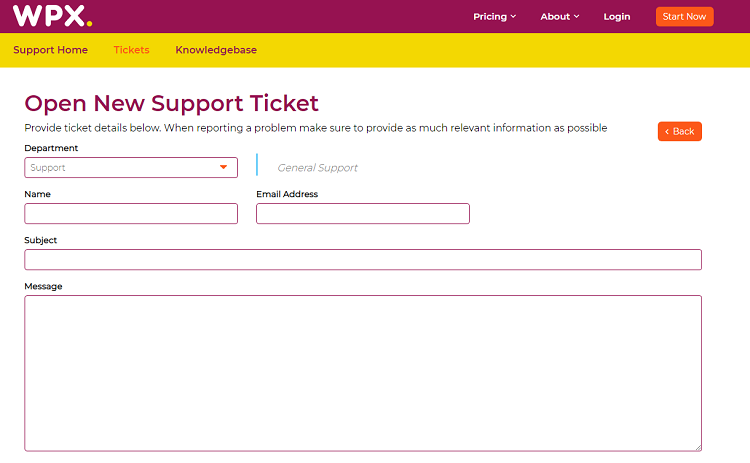Expand the About menu
This screenshot has height=463, width=750.
tap(560, 17)
